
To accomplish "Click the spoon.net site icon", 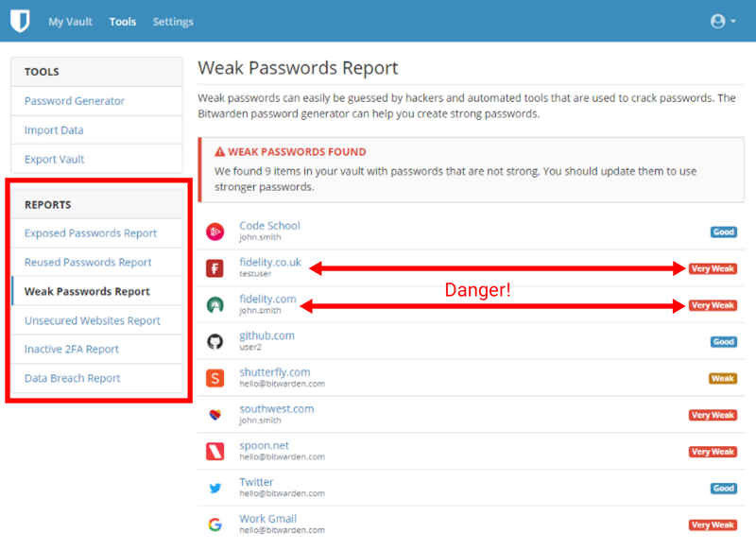I will (215, 452).
